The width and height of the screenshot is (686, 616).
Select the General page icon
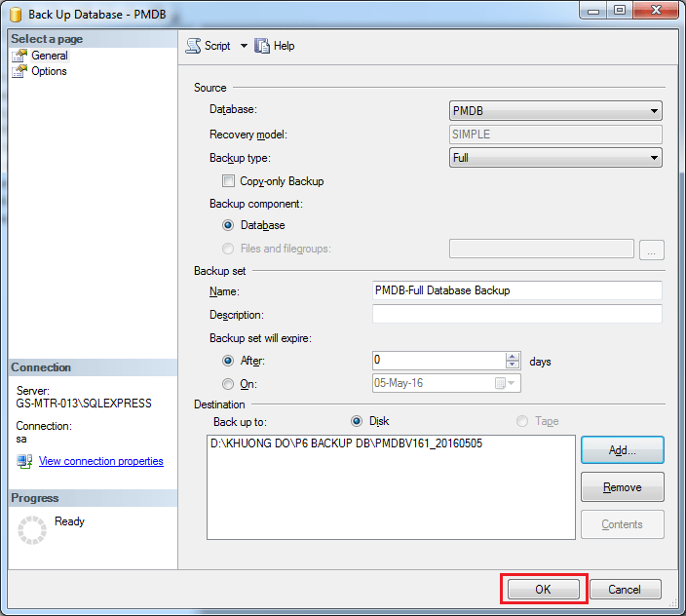click(x=19, y=56)
